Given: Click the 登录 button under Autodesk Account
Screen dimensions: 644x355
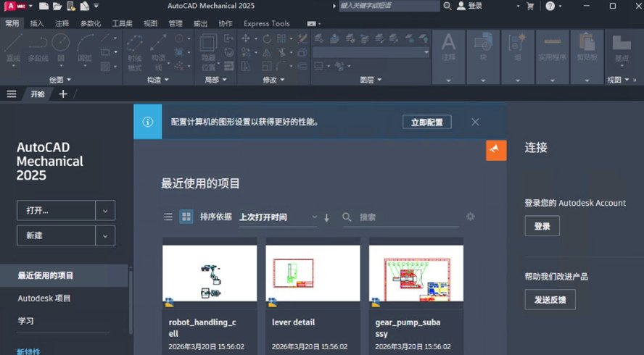Looking at the screenshot, I should click(x=542, y=226).
